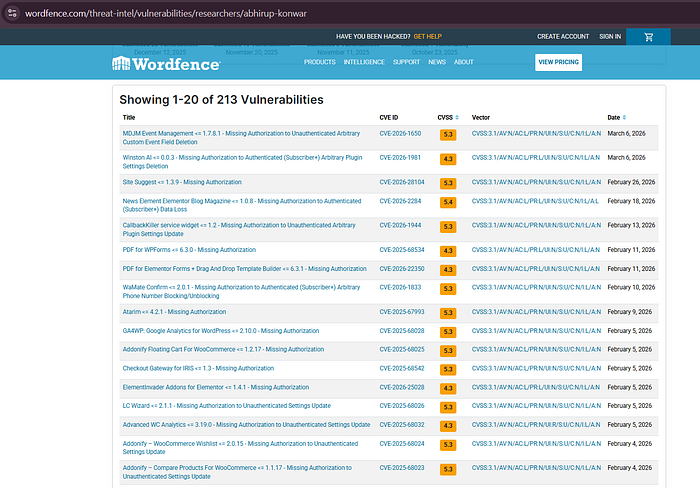Open Addonify Floating Cart vulnerability link
Viewport: 700px width, 488px height.
pos(223,350)
